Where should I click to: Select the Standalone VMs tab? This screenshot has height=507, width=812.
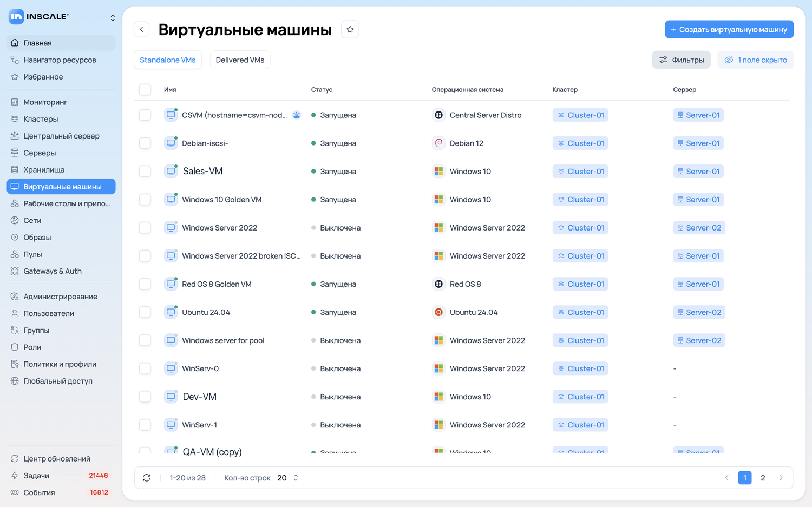[x=168, y=60]
